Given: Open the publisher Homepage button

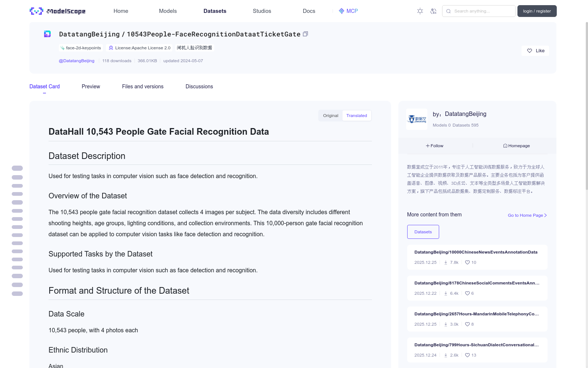Looking at the screenshot, I should [516, 146].
